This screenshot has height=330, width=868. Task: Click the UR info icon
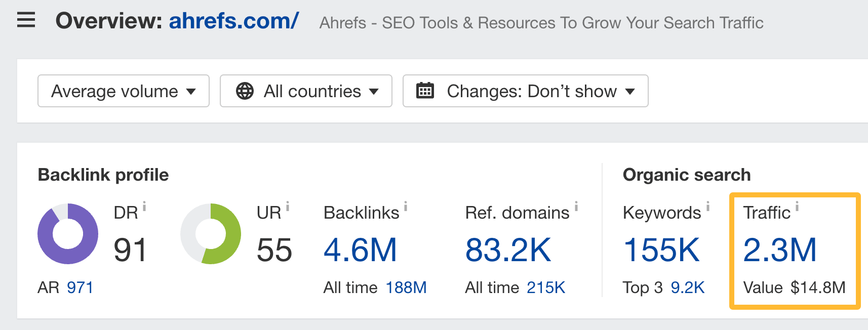click(x=288, y=206)
